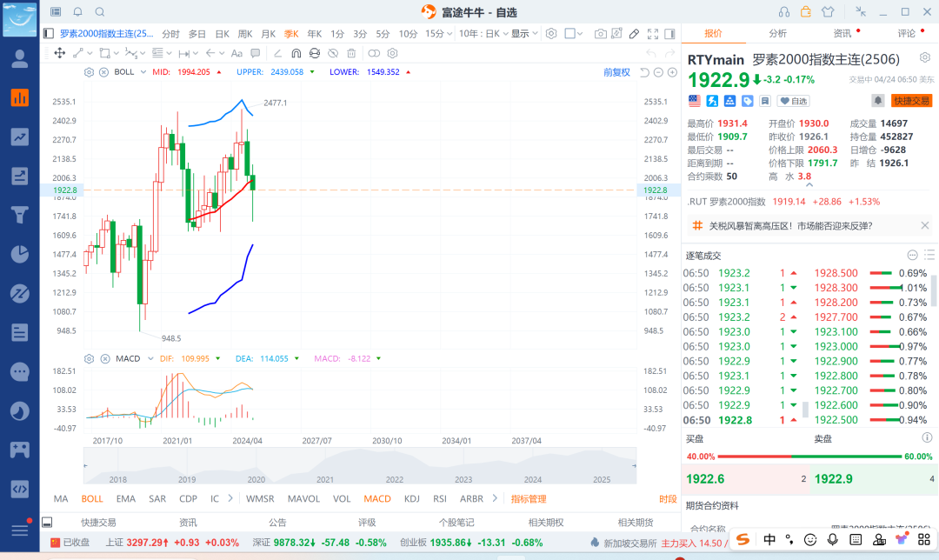Select the KDJ indicator

coord(412,499)
